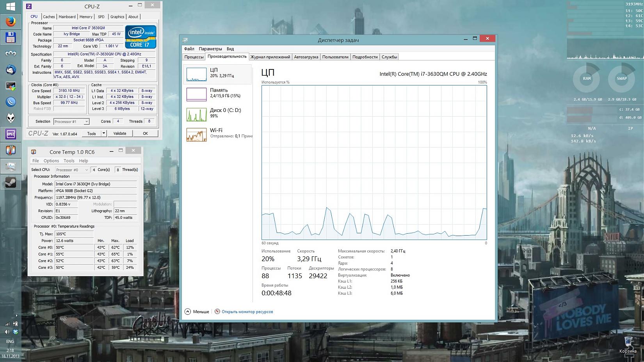Open the Recycle Bin (Корзина) on desktop
Viewport: 644px width, 362px height.
click(628, 342)
